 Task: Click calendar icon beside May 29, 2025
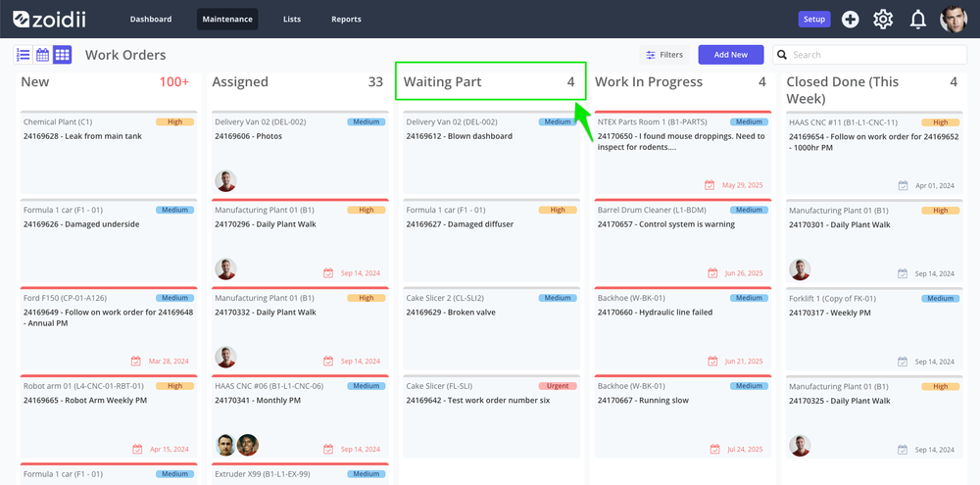[x=710, y=185]
